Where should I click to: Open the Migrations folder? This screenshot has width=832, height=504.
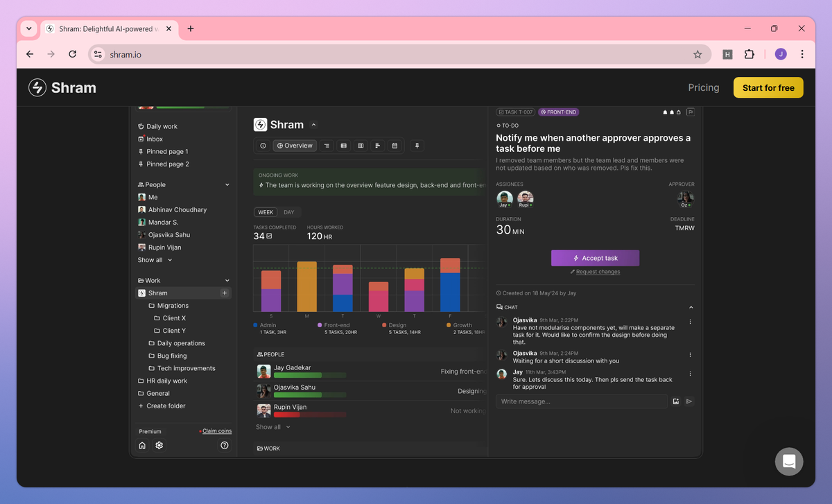tap(168, 306)
